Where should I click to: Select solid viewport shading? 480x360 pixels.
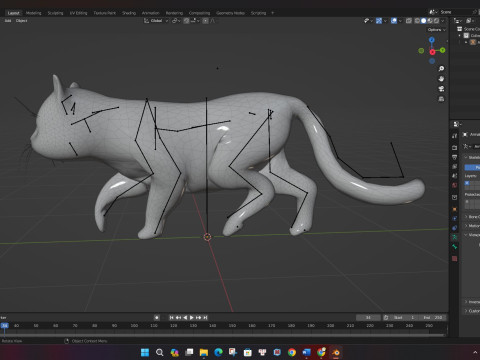pos(423,21)
